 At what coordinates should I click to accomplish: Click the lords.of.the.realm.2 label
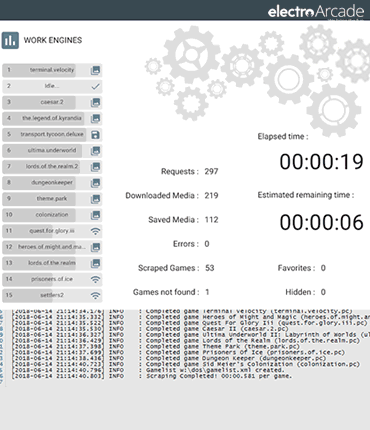point(52,166)
